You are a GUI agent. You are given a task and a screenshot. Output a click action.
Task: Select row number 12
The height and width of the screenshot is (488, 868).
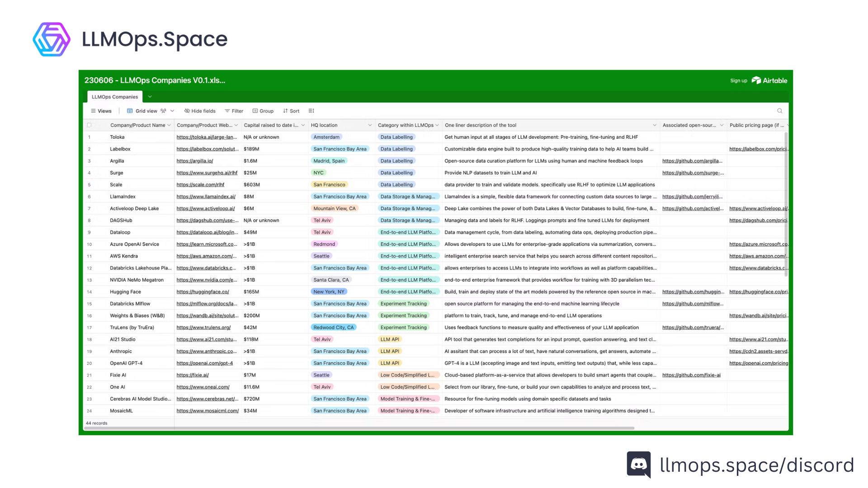(x=90, y=268)
